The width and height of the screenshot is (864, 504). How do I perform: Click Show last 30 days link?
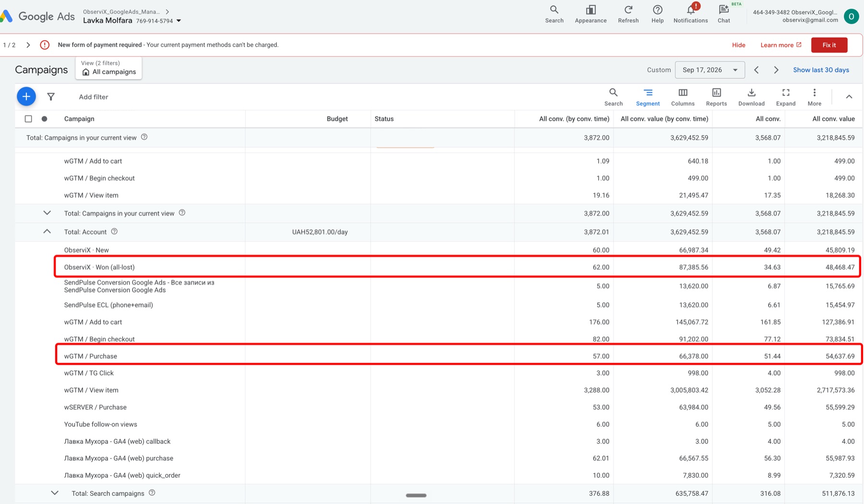pyautogui.click(x=821, y=70)
